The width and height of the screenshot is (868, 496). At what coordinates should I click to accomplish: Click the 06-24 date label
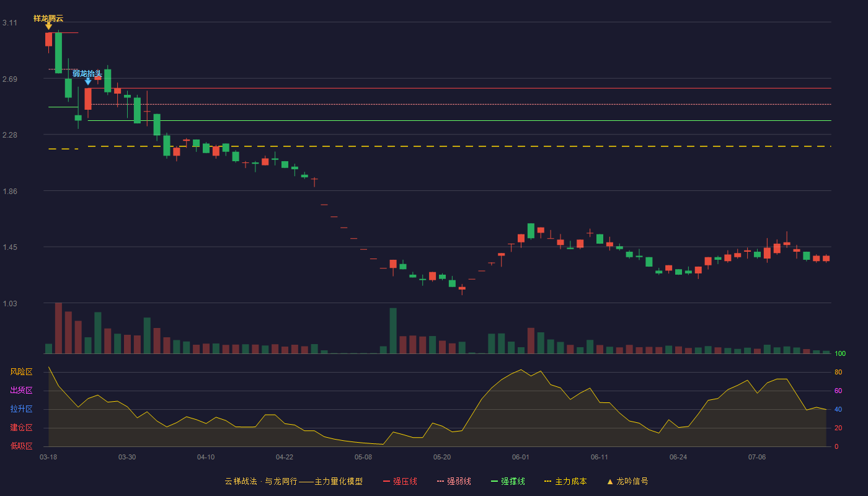click(678, 457)
